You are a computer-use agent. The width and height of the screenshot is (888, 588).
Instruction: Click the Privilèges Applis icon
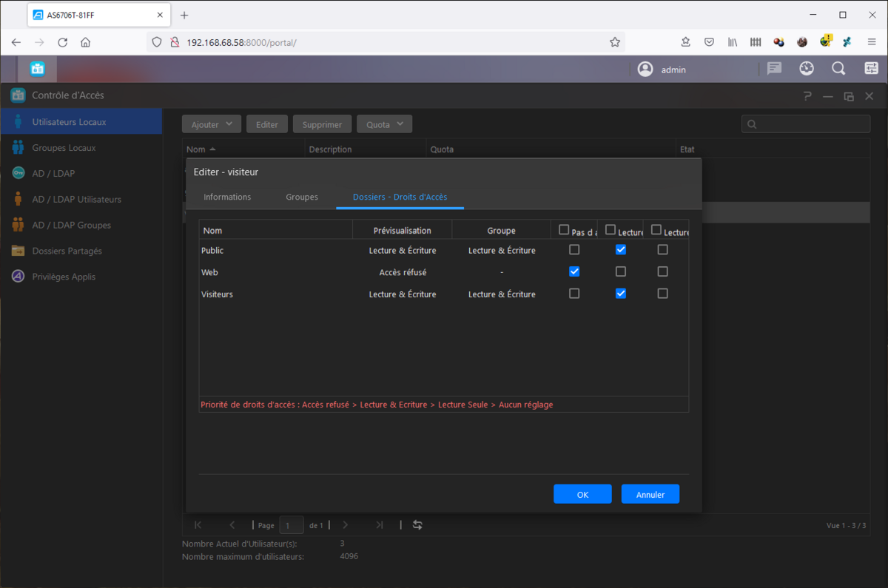coord(18,277)
